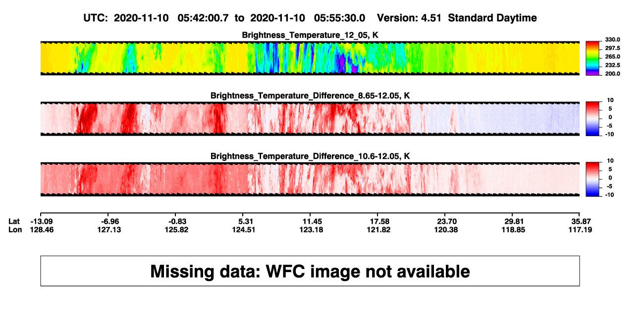
Task: Click latitude value 23.70
Action: tap(447, 221)
